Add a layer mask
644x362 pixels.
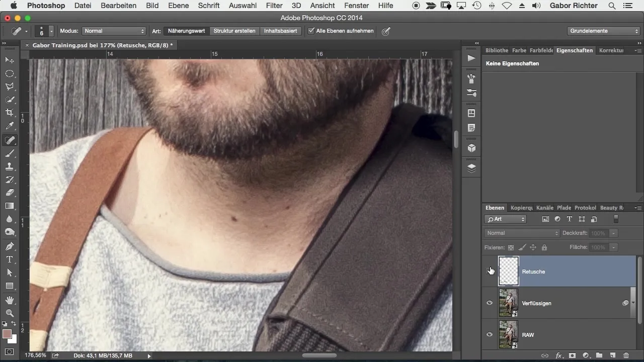[572, 355]
